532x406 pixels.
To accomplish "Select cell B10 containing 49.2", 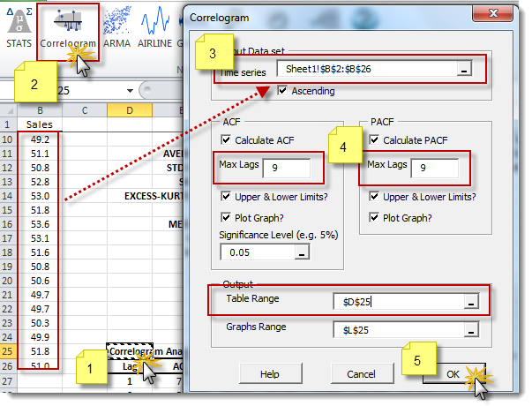I will (x=40, y=139).
